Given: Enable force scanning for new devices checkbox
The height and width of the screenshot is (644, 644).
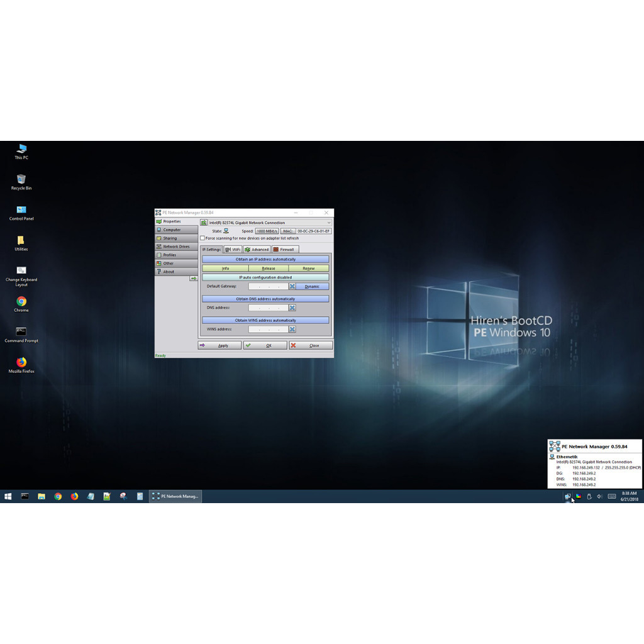Looking at the screenshot, I should (203, 238).
